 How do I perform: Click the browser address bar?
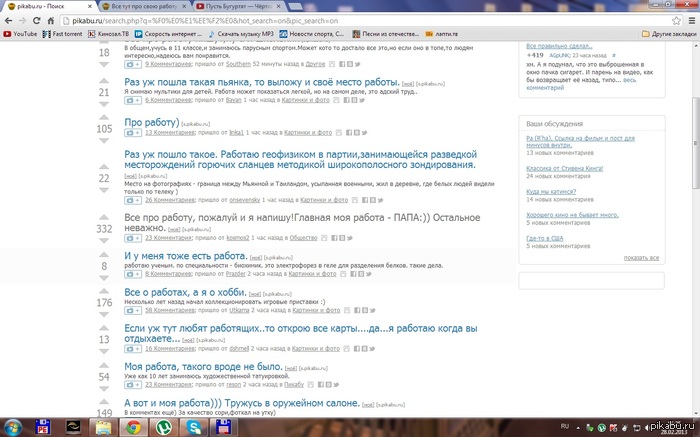coord(300,19)
